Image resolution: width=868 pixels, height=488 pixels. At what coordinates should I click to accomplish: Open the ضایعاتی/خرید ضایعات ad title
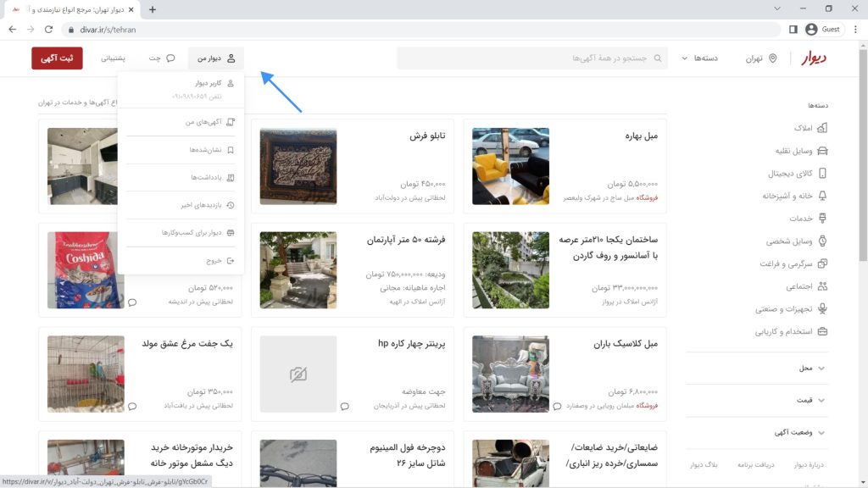coord(612,455)
